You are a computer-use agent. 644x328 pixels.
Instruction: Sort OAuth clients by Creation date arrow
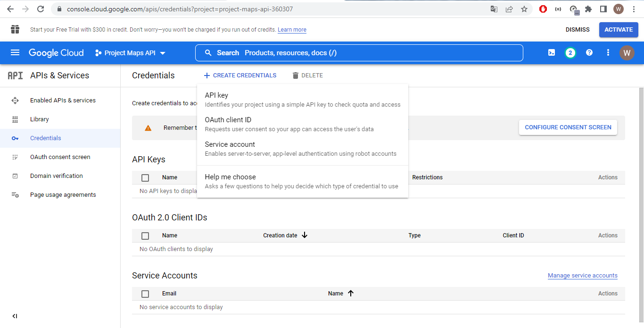(x=305, y=235)
